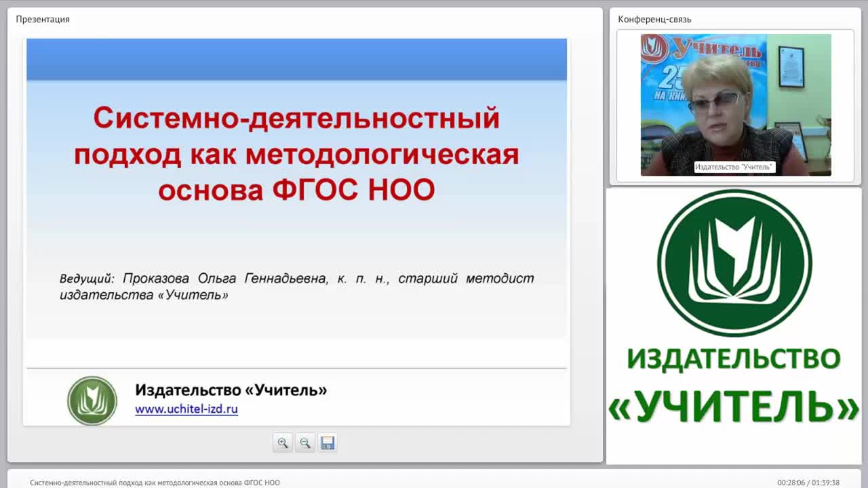Click the elapsed time 00:28:06 / 01:39:38

[808, 483]
